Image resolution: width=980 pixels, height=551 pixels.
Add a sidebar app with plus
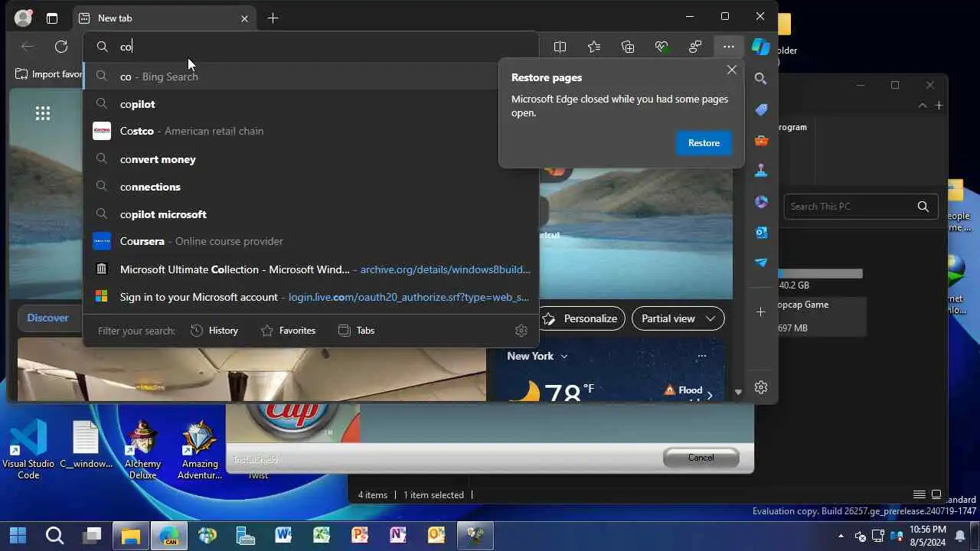point(760,311)
